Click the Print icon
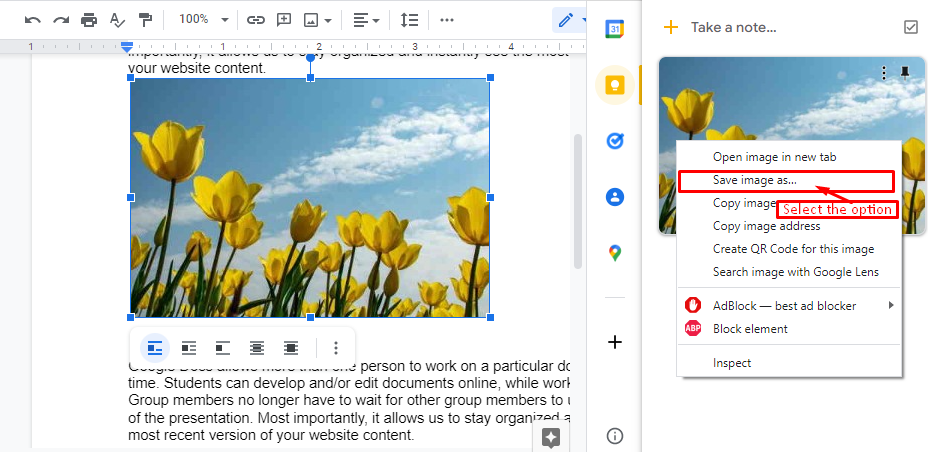 coord(90,20)
